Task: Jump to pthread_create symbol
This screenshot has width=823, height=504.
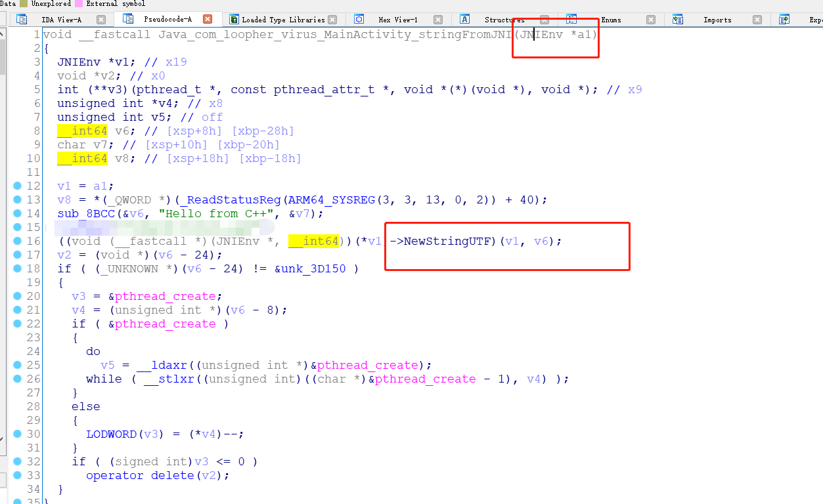Action: pyautogui.click(x=166, y=296)
